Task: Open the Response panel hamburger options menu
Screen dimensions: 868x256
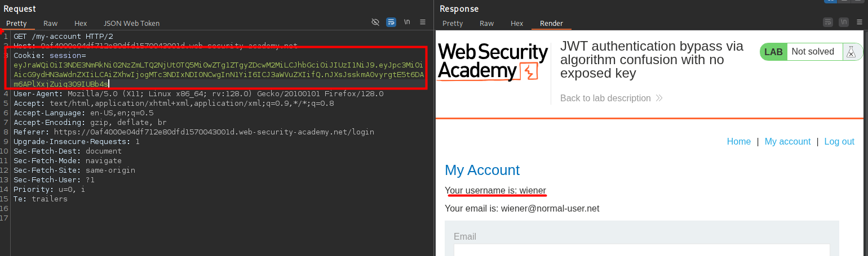Action: pos(859,23)
